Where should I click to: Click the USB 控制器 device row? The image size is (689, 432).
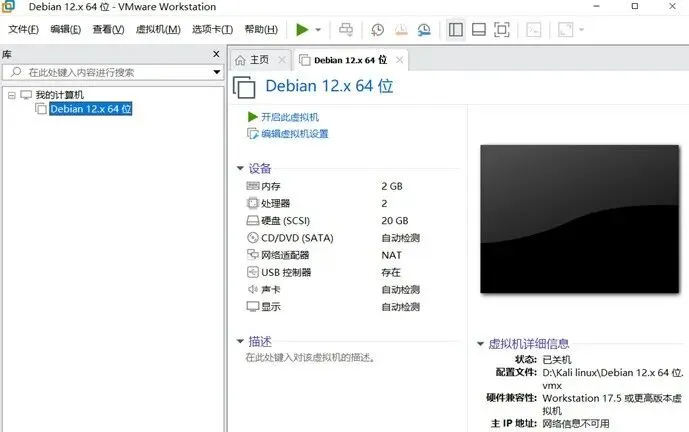tap(333, 272)
